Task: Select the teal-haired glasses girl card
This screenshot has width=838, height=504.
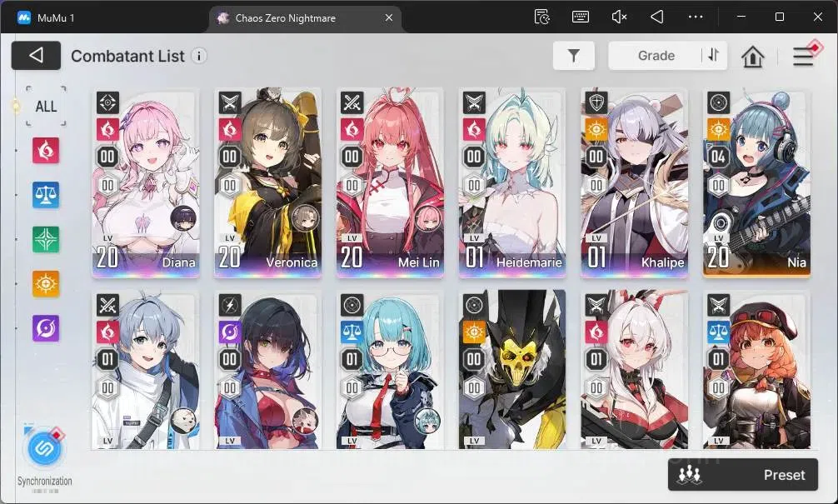Action: tap(390, 370)
